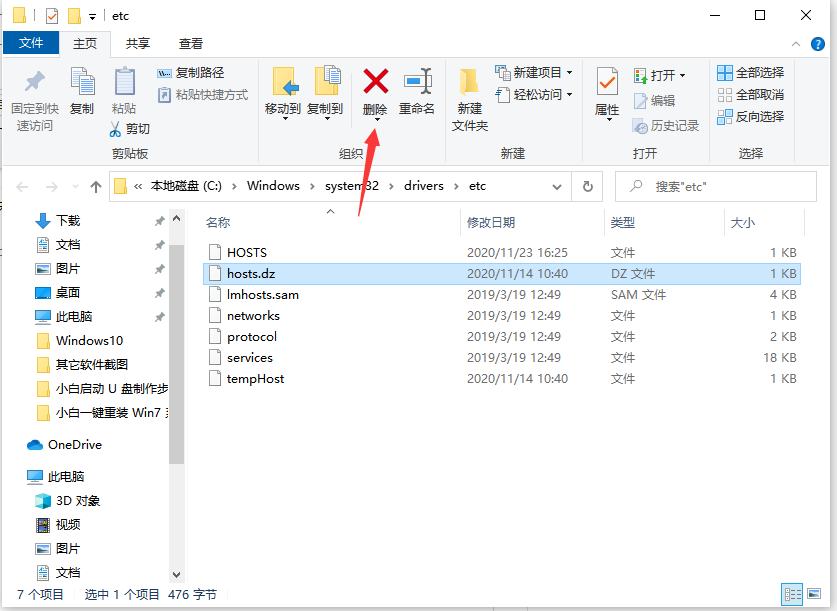Open the Help question mark icon
This screenshot has width=837, height=611.
(817, 44)
